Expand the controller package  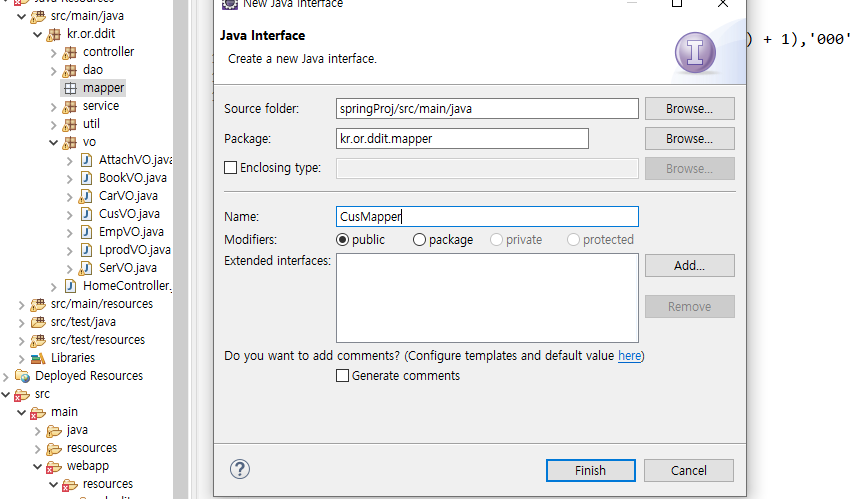coord(53,53)
